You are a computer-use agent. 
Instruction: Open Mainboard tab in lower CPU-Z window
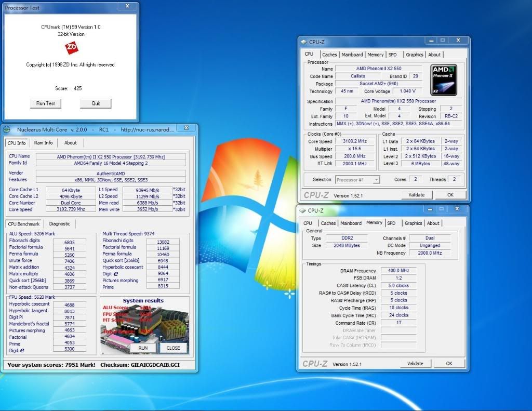(x=351, y=223)
